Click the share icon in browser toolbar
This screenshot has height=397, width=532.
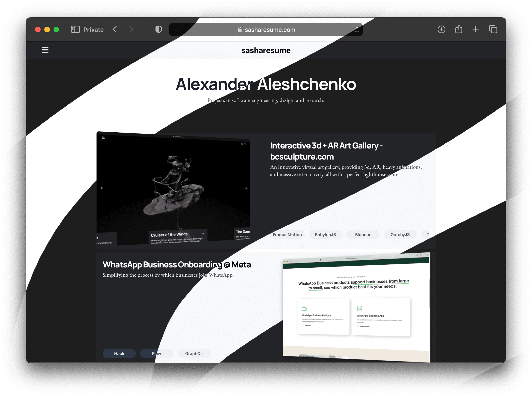[x=458, y=29]
